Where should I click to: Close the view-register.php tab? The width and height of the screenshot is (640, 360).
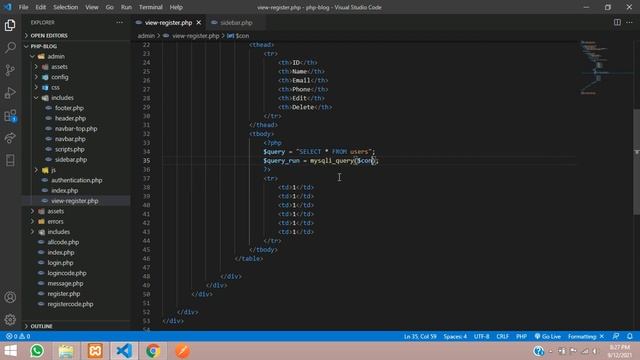(x=199, y=22)
